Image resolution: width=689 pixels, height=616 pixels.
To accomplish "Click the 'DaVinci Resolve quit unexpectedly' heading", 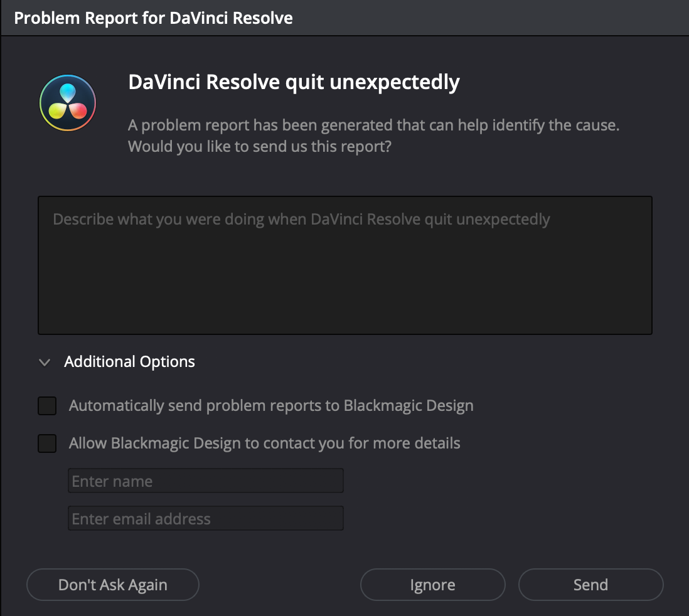I will click(294, 82).
